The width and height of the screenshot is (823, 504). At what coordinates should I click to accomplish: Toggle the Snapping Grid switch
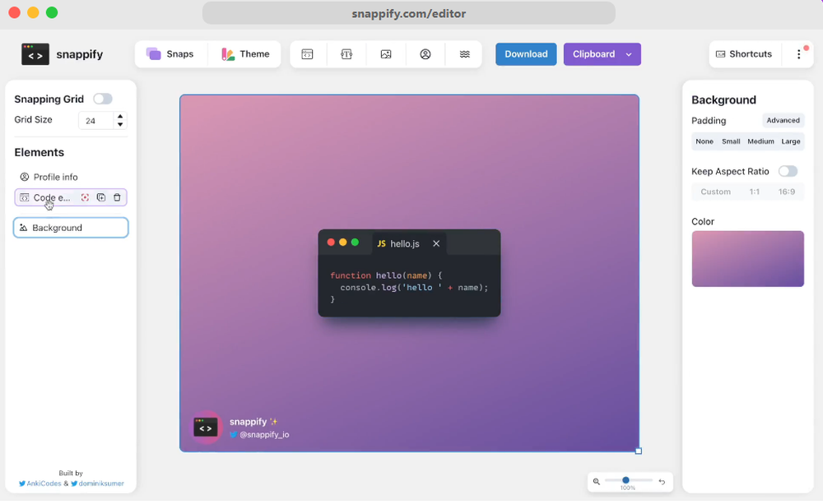pos(103,99)
